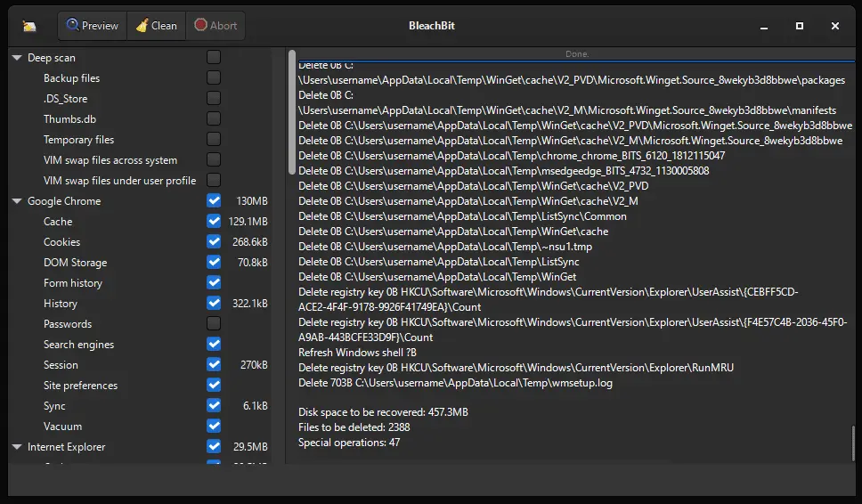Select the DOM Storage item
The width and height of the screenshot is (862, 504).
(76, 263)
